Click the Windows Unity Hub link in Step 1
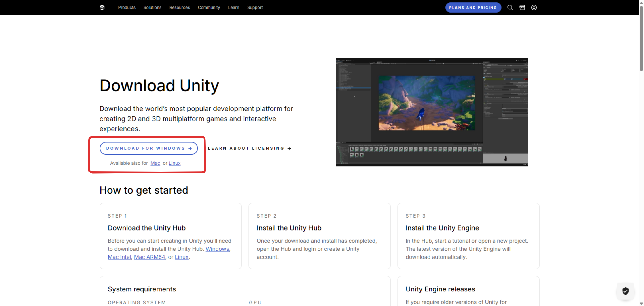Viewport: 644px width, 306px height. click(x=217, y=249)
